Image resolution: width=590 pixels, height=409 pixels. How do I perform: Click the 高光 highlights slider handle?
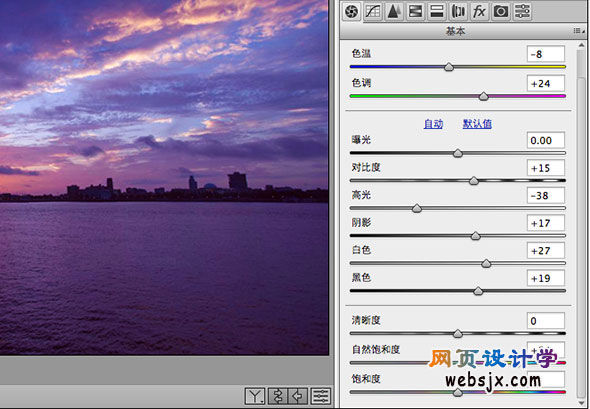417,208
